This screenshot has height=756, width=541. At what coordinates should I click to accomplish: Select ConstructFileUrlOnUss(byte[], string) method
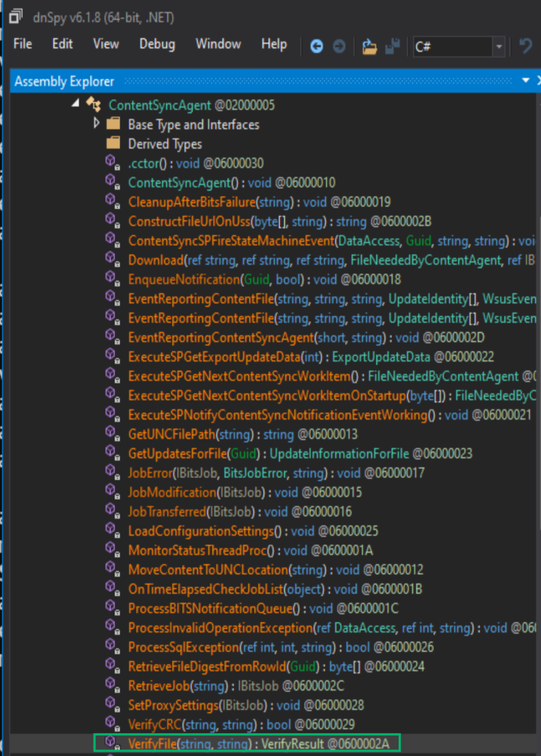pyautogui.click(x=280, y=221)
